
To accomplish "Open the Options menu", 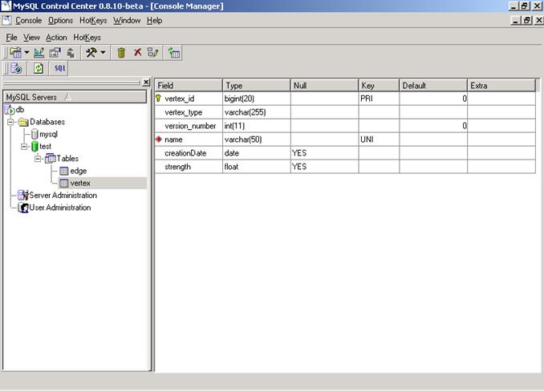I will 60,21.
